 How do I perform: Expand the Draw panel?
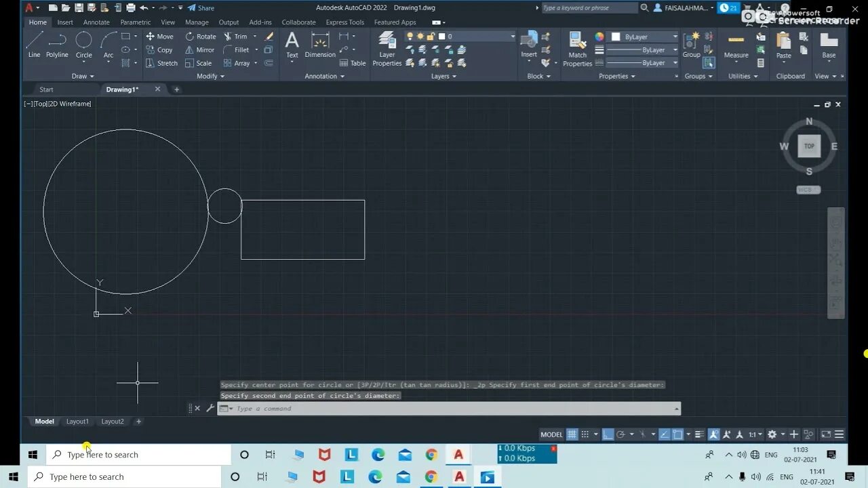click(83, 77)
